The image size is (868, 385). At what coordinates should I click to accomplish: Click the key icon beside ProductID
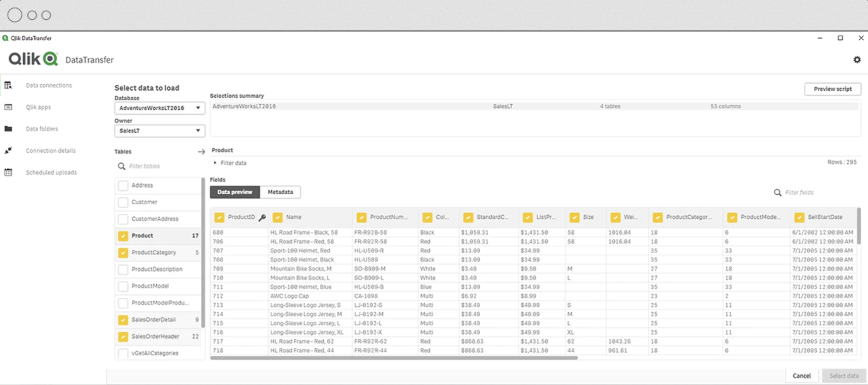[262, 218]
